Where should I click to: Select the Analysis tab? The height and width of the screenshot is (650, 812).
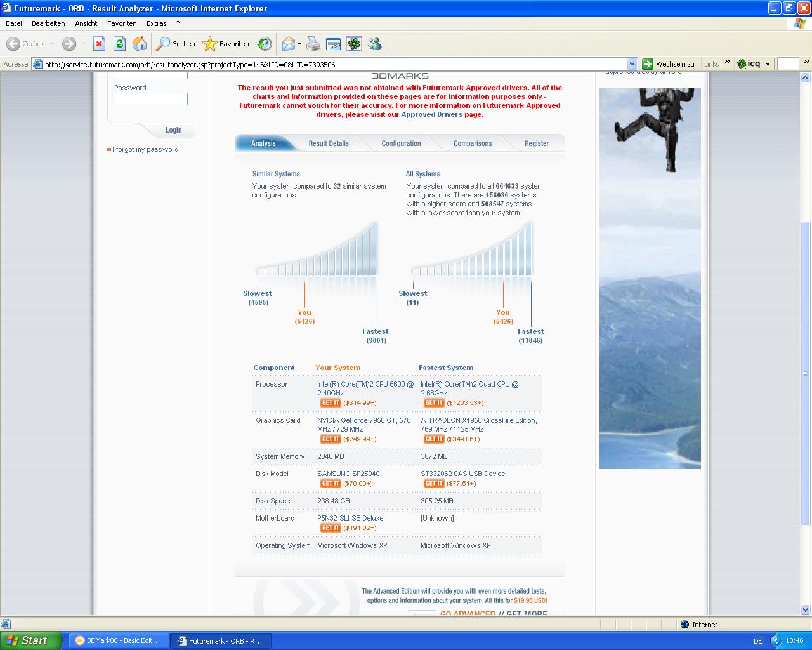point(263,143)
